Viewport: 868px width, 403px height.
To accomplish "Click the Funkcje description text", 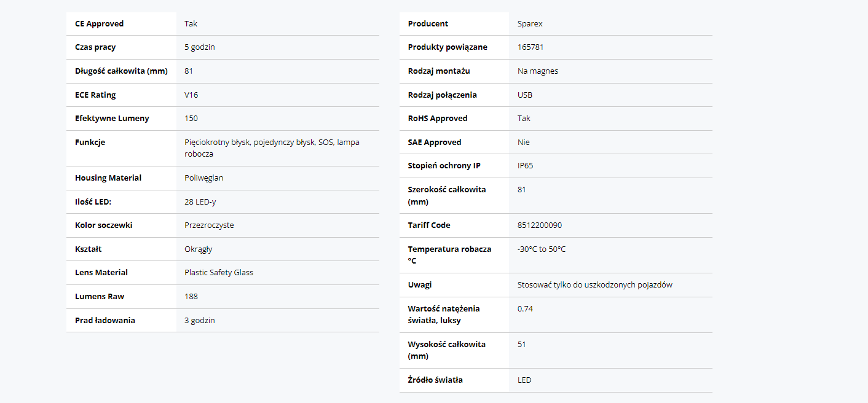I will (x=272, y=148).
